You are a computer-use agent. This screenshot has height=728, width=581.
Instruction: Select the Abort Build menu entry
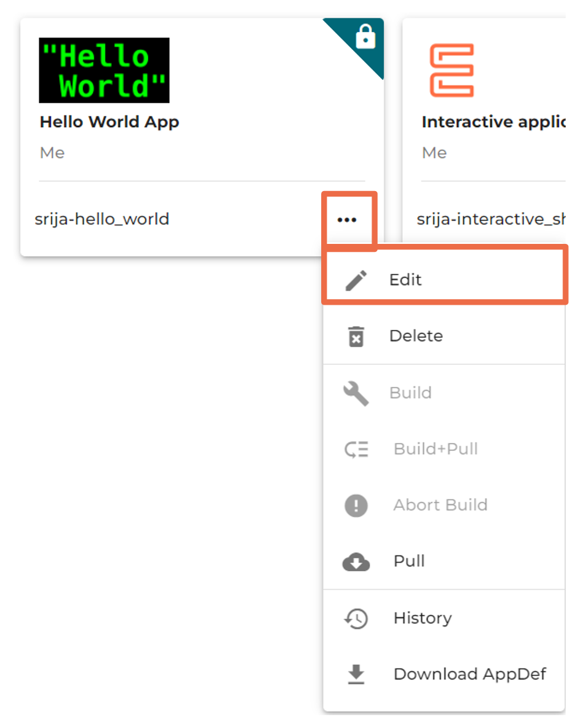444,505
